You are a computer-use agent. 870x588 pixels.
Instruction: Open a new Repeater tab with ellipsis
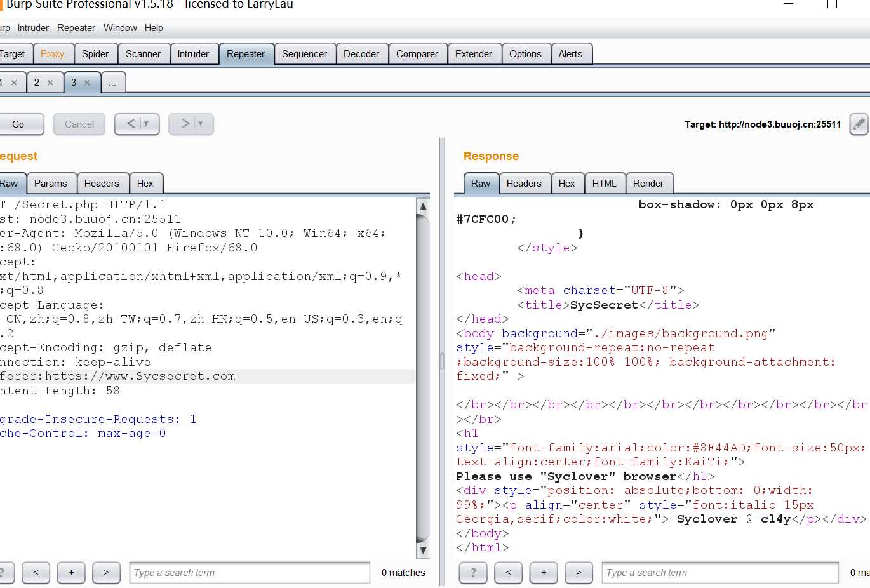pos(112,83)
